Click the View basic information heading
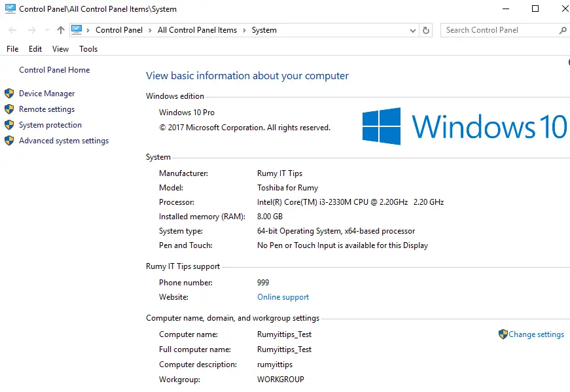Viewport: 570px width, 392px height. [x=247, y=76]
